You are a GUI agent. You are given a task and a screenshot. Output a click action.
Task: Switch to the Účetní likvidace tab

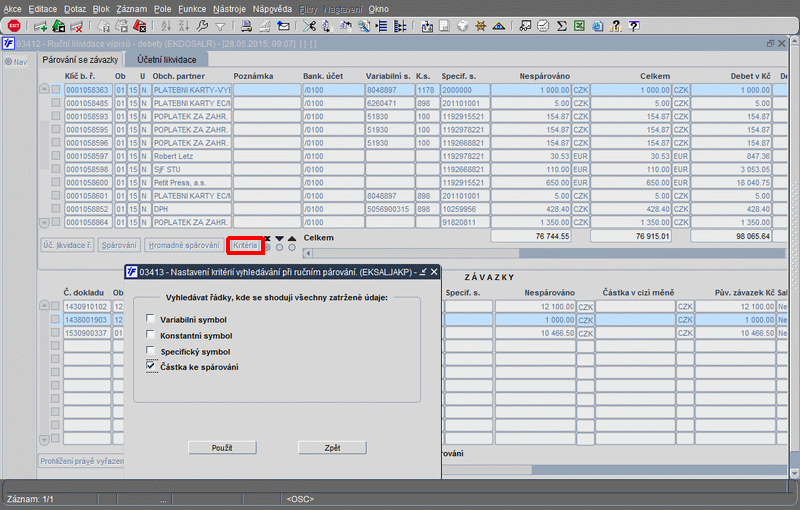[x=167, y=60]
